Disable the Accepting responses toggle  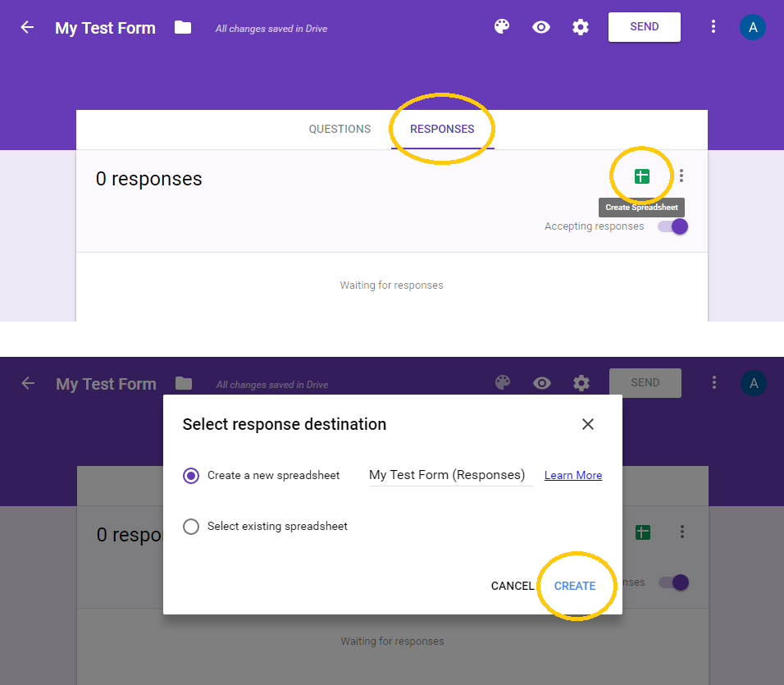[673, 226]
